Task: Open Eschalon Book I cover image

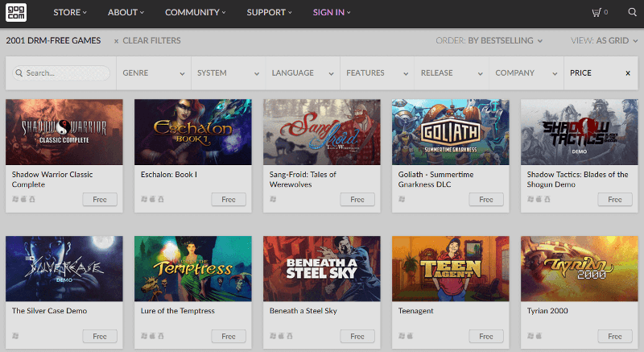Action: coord(193,132)
